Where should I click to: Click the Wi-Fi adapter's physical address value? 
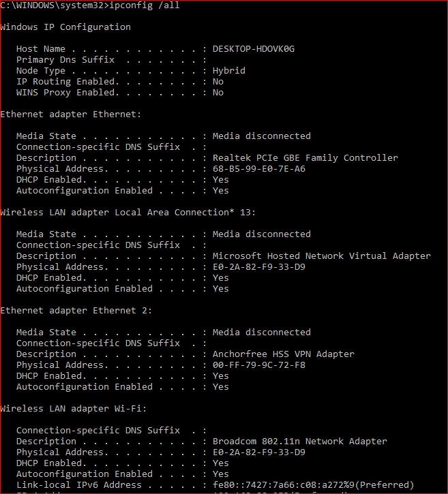(x=258, y=452)
